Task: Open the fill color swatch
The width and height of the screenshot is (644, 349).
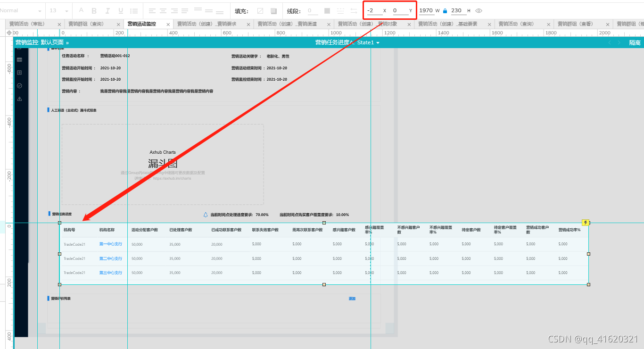Action: coord(260,10)
